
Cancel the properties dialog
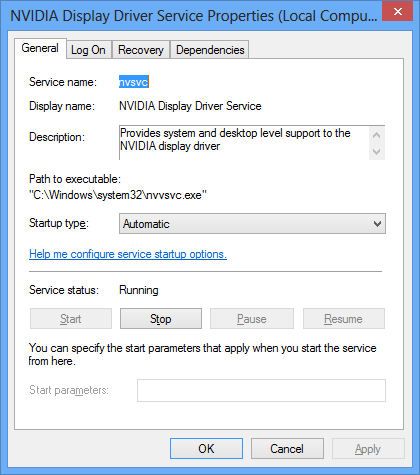[287, 449]
